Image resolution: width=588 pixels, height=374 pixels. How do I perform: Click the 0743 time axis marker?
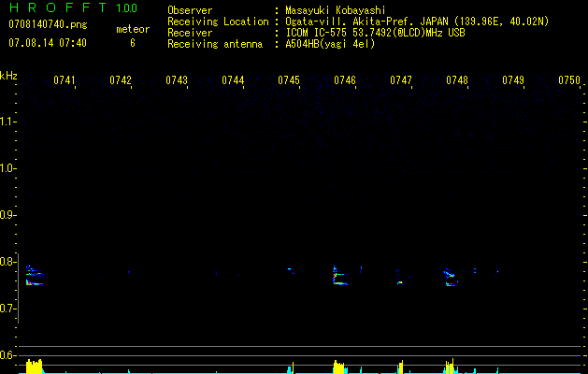pos(177,80)
